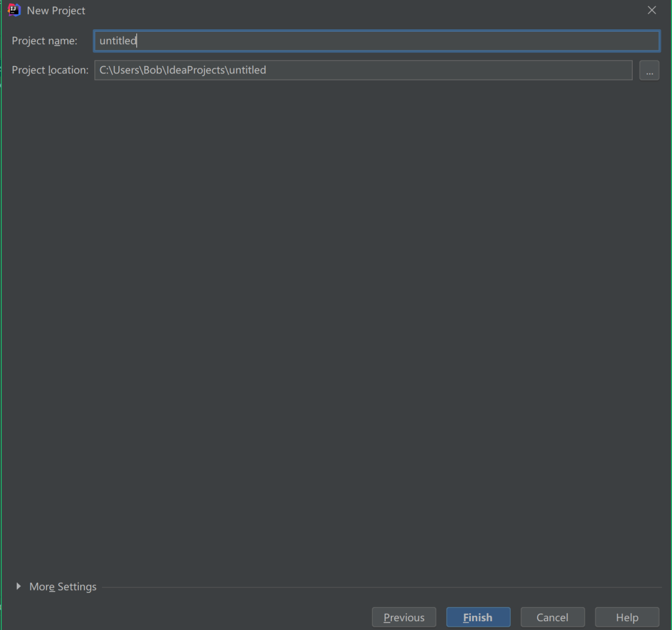Open folder browser with the ellipsis button
The height and width of the screenshot is (630, 672).
(x=649, y=70)
